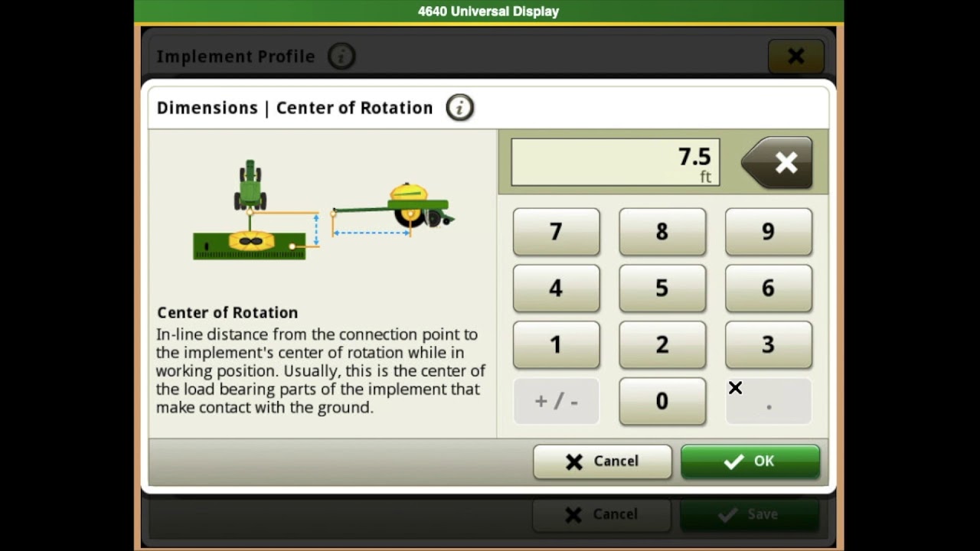Screen dimensions: 980x551
Task: Click the Center of Rotation diagram
Action: [x=324, y=210]
